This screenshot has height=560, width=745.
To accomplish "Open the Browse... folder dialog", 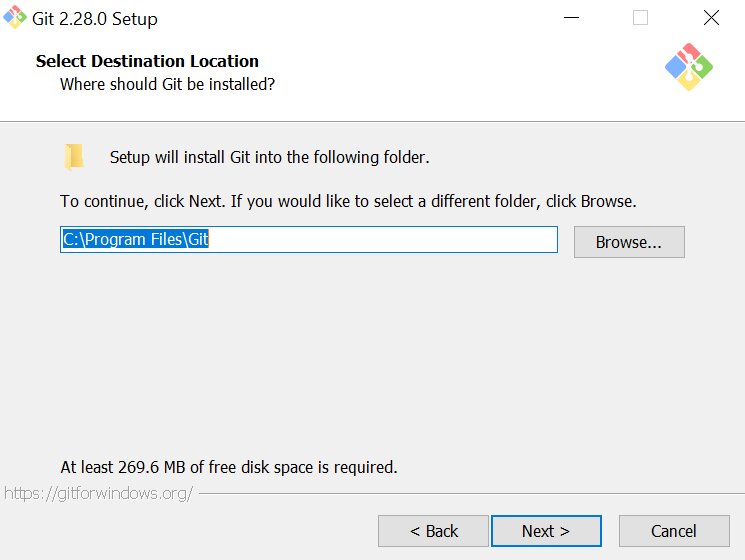I will click(x=628, y=242).
